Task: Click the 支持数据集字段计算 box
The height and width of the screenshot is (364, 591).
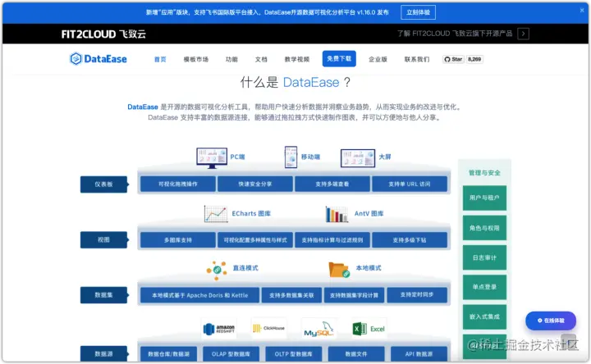Action: pos(354,295)
